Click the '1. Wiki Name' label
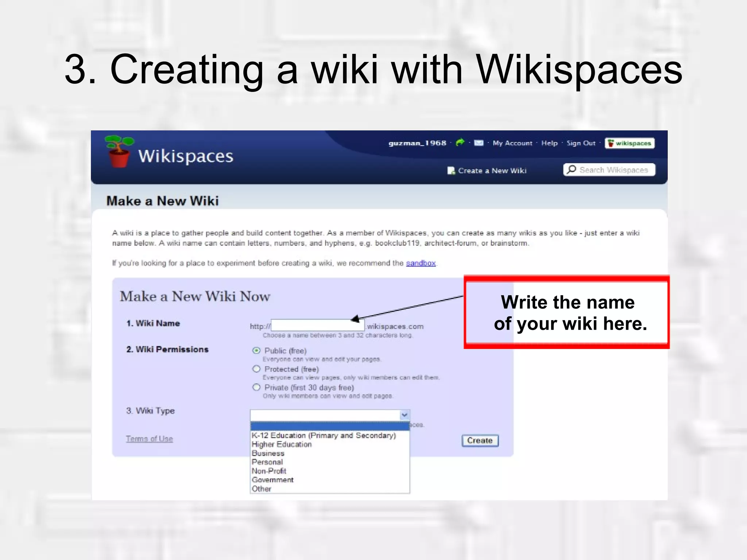 point(153,323)
